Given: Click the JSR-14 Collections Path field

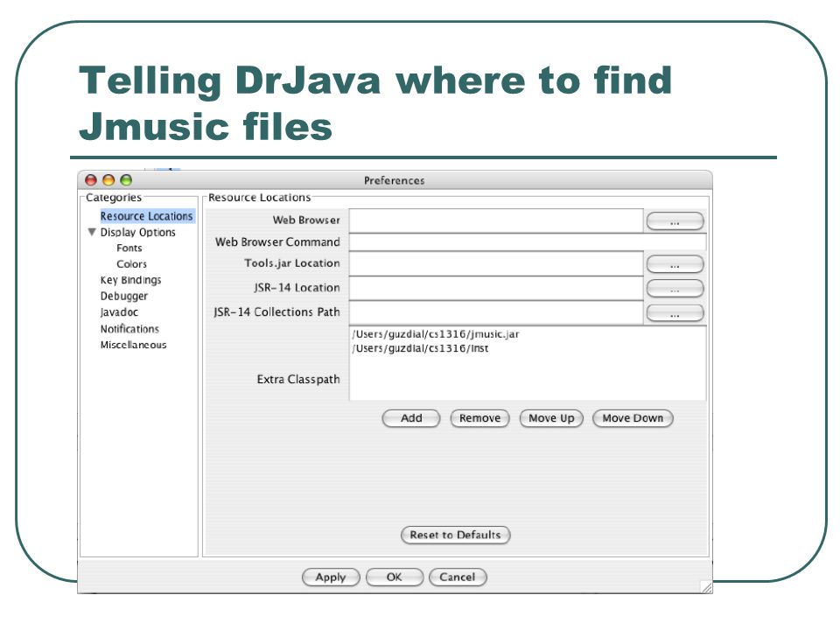Looking at the screenshot, I should coord(496,312).
